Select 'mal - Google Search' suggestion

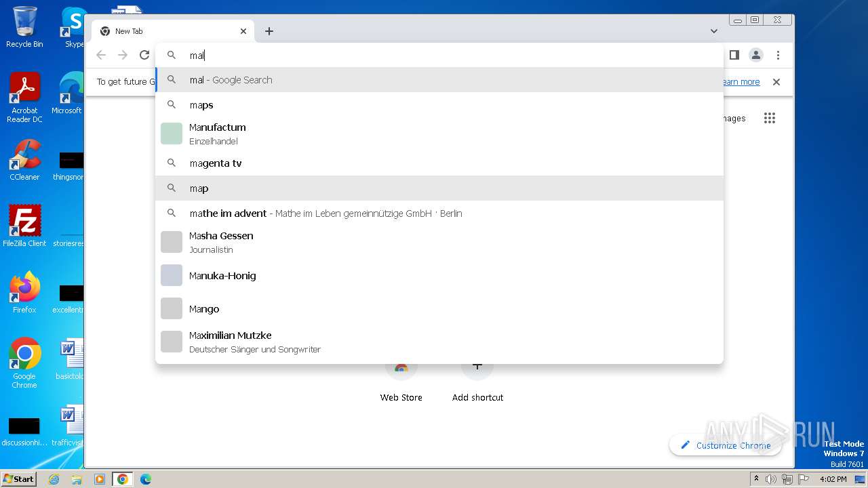439,80
